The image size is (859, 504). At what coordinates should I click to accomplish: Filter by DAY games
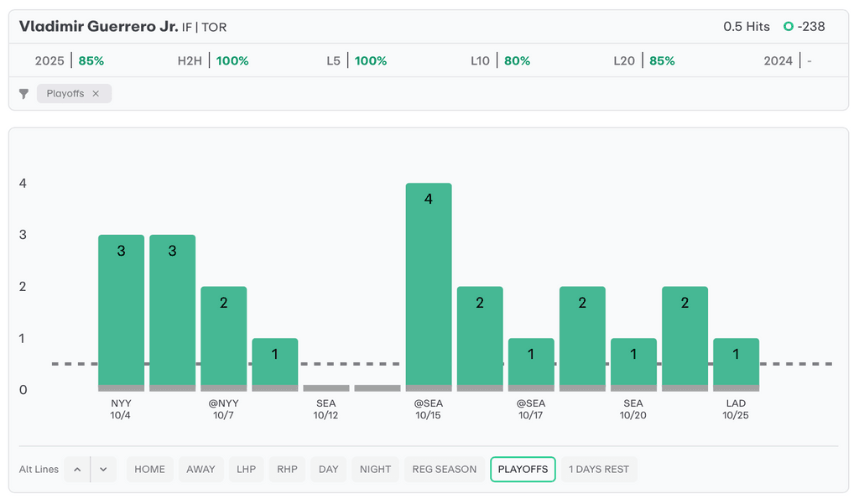[328, 470]
